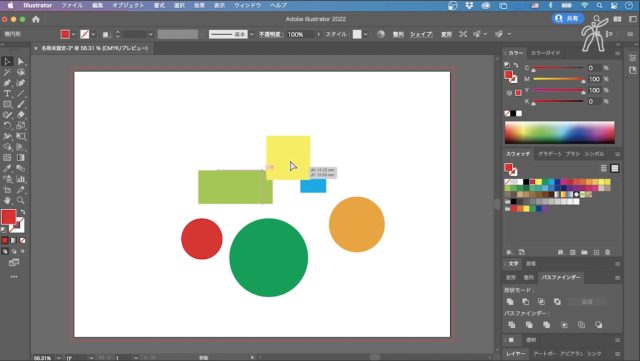Click the 共有 share button

click(568, 19)
